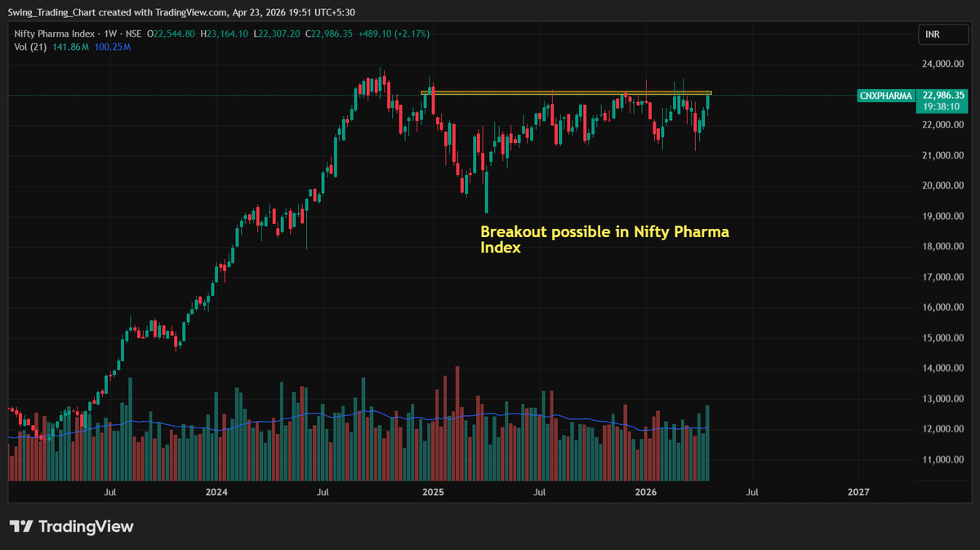The height and width of the screenshot is (550, 980).
Task: Click the 11,000.00 price axis label
Action: coord(943,459)
